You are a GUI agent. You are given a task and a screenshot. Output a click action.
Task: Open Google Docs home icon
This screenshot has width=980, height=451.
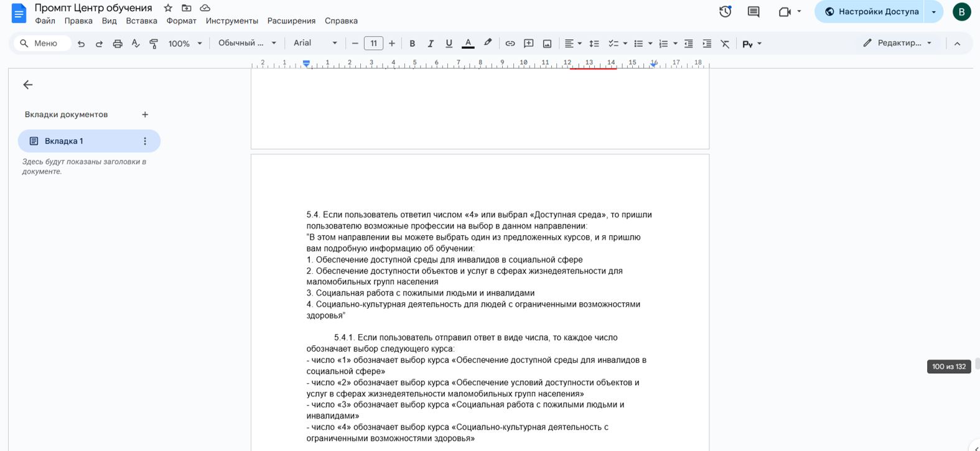[19, 13]
